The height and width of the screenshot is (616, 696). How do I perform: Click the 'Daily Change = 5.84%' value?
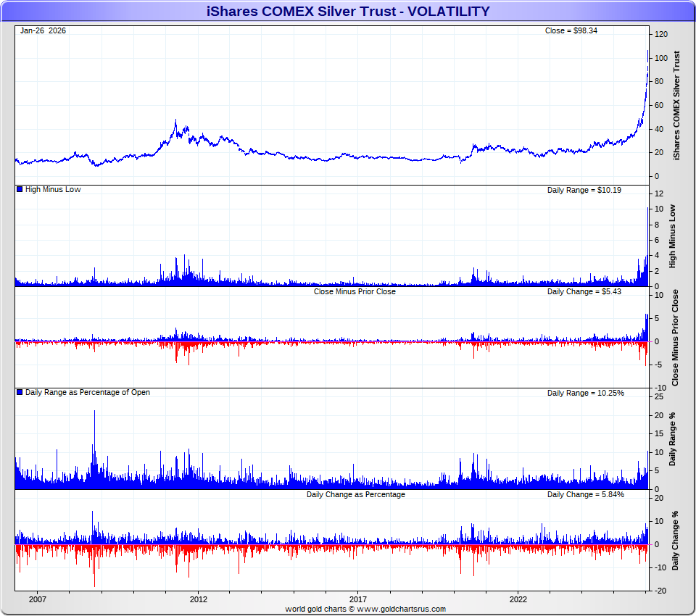click(586, 494)
